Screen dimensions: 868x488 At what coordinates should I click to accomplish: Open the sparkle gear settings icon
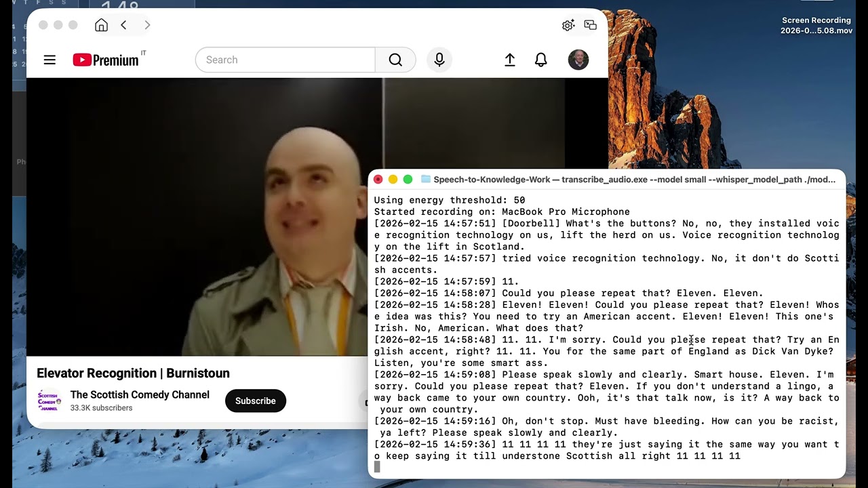568,25
